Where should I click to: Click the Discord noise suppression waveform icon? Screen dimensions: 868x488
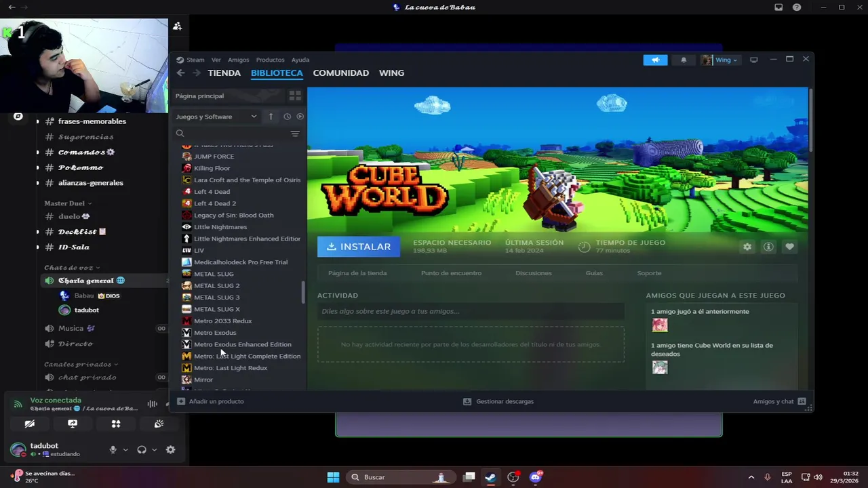tap(153, 404)
